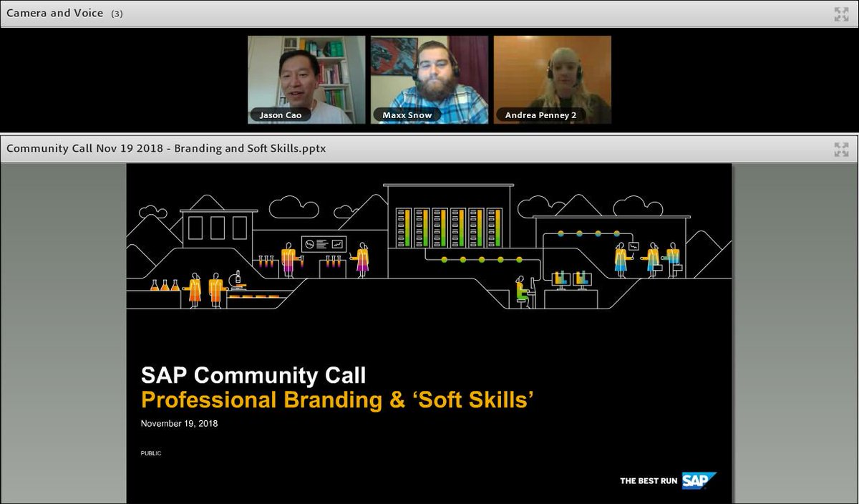Image resolution: width=859 pixels, height=504 pixels.
Task: Maximize the Community Call presentation pod
Action: (841, 149)
